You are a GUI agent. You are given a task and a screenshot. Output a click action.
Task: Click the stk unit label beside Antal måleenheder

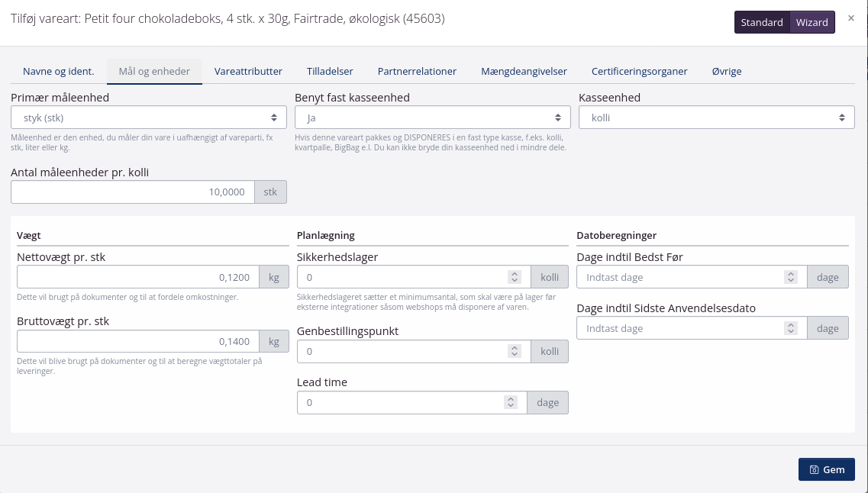pyautogui.click(x=271, y=192)
